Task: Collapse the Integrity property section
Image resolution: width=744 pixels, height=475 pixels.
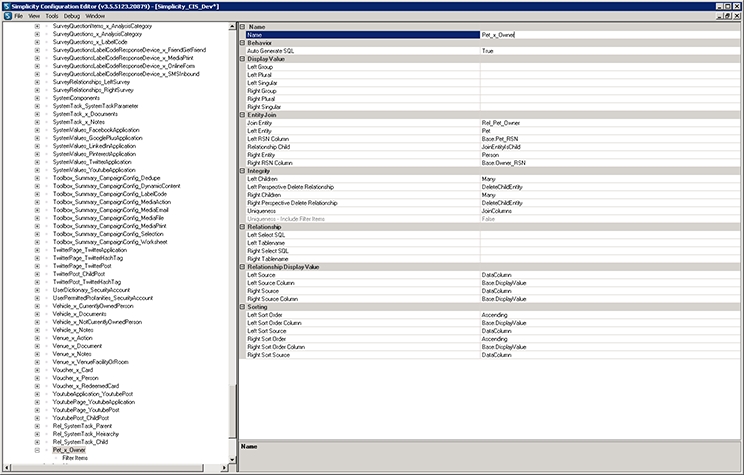Action: coord(242,171)
